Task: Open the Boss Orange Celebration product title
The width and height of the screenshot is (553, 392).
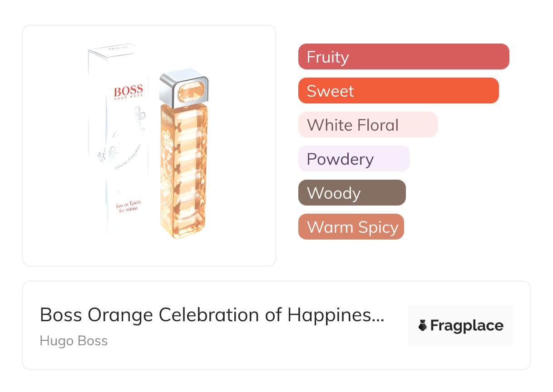Action: tap(212, 315)
